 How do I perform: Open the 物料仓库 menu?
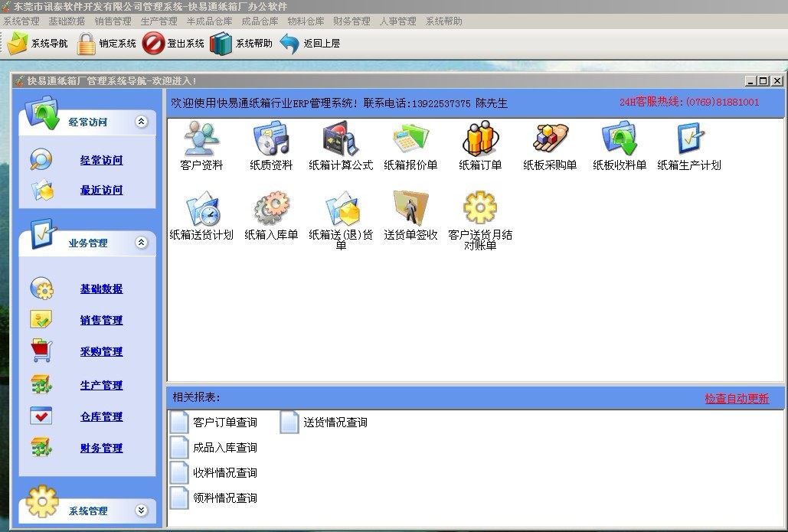(x=306, y=21)
